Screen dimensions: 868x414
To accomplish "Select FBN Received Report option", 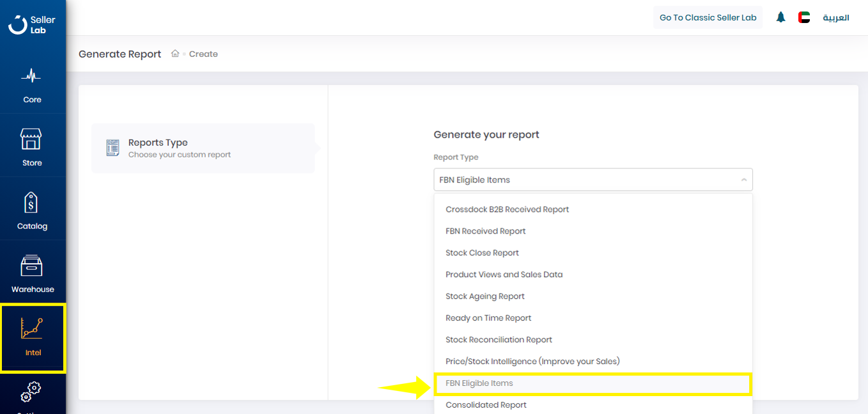I will coord(485,231).
